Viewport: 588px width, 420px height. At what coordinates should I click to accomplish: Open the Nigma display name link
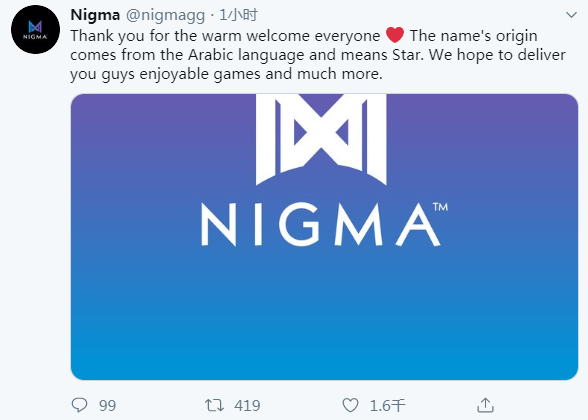tap(95, 15)
